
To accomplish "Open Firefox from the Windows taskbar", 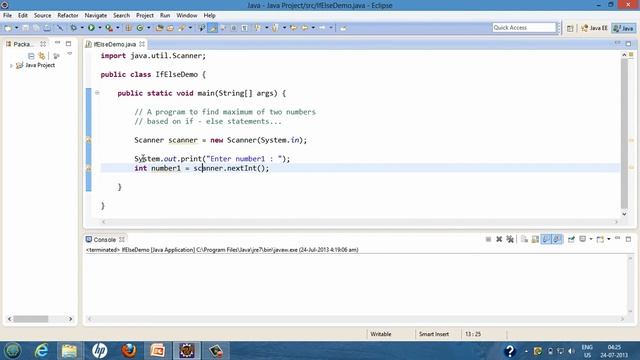I will pyautogui.click(x=129, y=351).
